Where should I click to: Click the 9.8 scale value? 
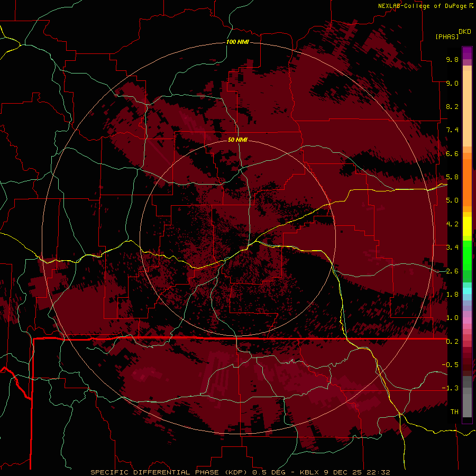click(x=452, y=59)
